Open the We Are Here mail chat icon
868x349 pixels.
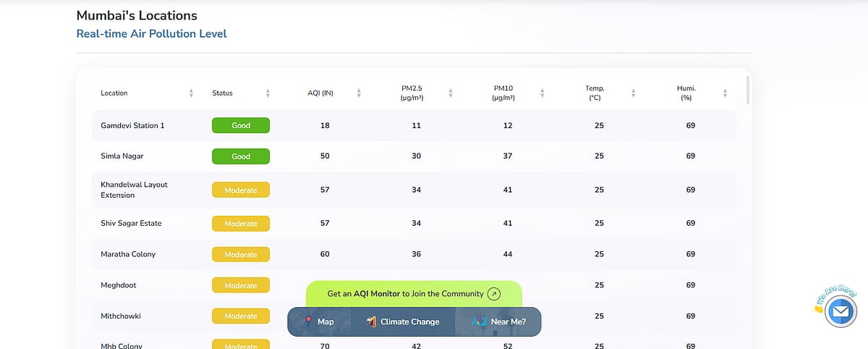840,312
